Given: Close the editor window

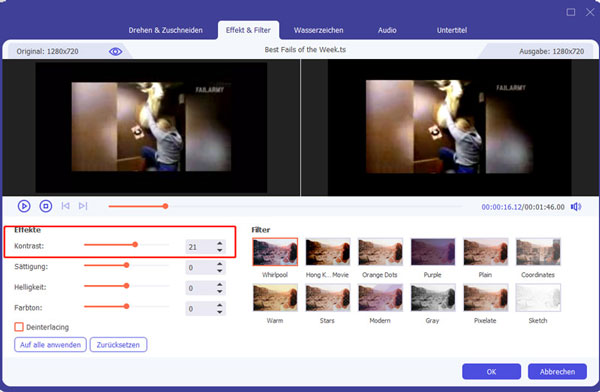Looking at the screenshot, I should click(590, 12).
